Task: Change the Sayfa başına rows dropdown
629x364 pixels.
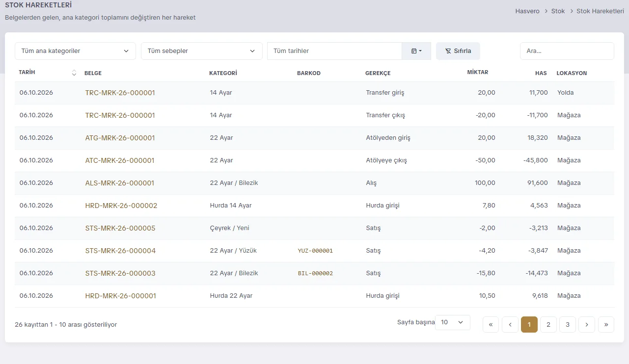Action: pyautogui.click(x=453, y=322)
